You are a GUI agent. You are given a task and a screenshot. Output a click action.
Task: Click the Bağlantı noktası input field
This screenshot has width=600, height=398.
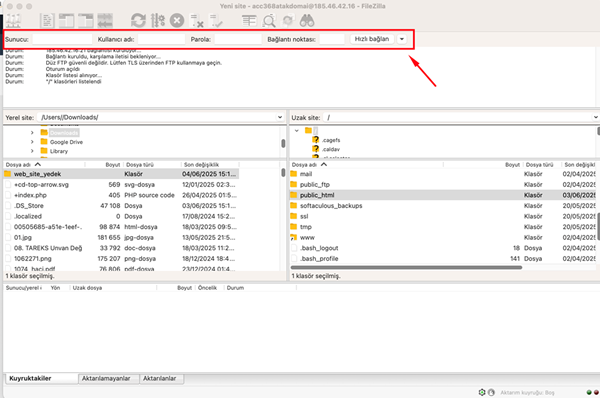pyautogui.click(x=332, y=39)
